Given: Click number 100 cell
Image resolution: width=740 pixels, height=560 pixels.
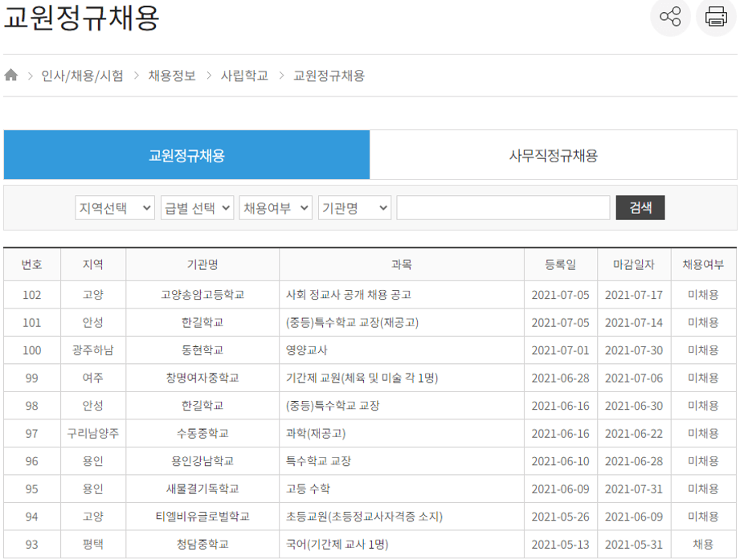Looking at the screenshot, I should pyautogui.click(x=31, y=350).
